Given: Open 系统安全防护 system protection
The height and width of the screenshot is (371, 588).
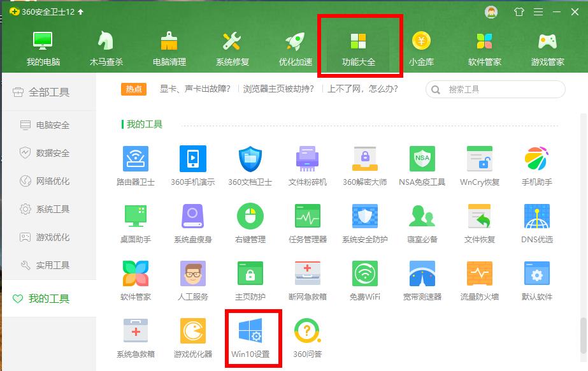Looking at the screenshot, I should point(365,223).
